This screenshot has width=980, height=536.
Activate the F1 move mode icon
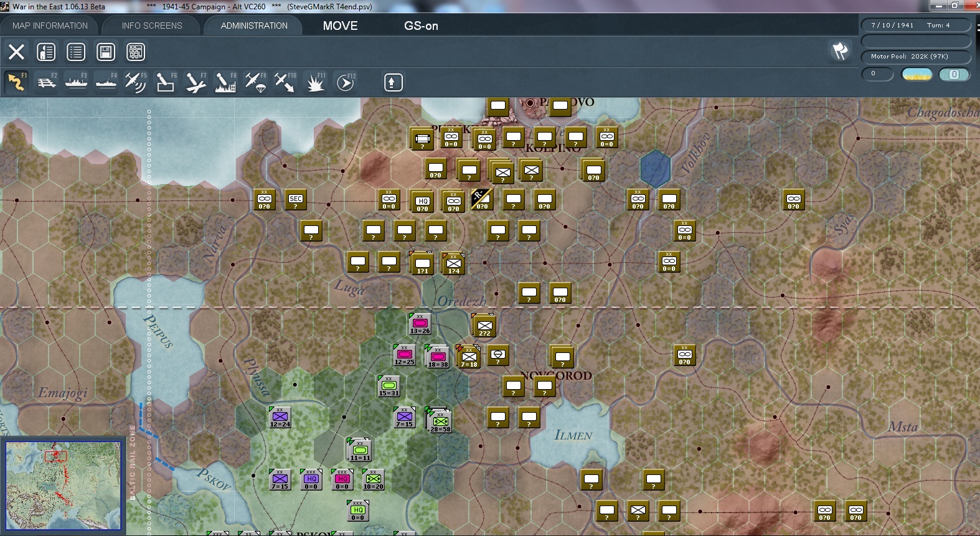click(x=16, y=82)
